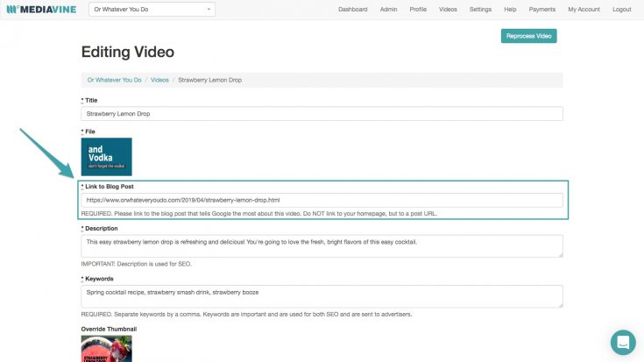
Task: Click the Strawberry Lemon Drop breadcrumb text
Action: (209, 80)
